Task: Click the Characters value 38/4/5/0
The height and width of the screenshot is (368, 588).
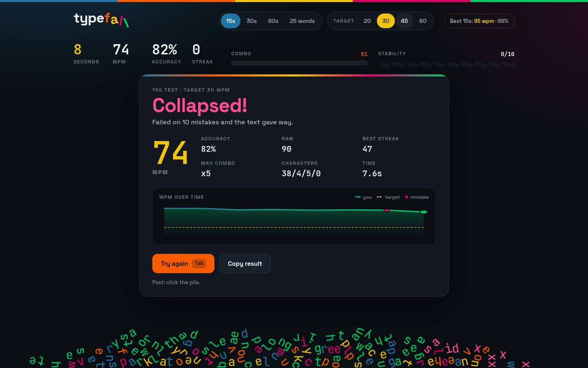Action: [x=301, y=174]
